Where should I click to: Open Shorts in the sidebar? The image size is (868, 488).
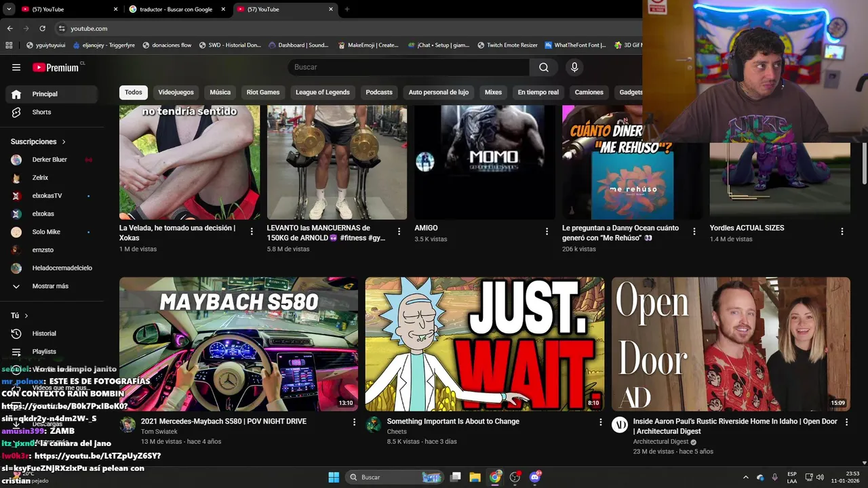click(x=52, y=112)
